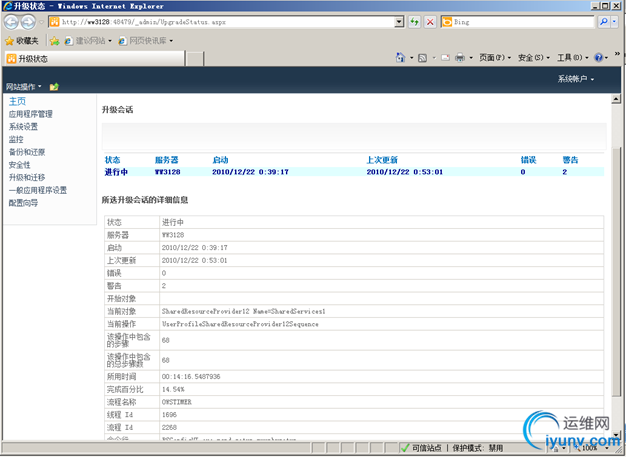
Task: Open 应用程序管理 in the sidebar
Action: point(31,114)
